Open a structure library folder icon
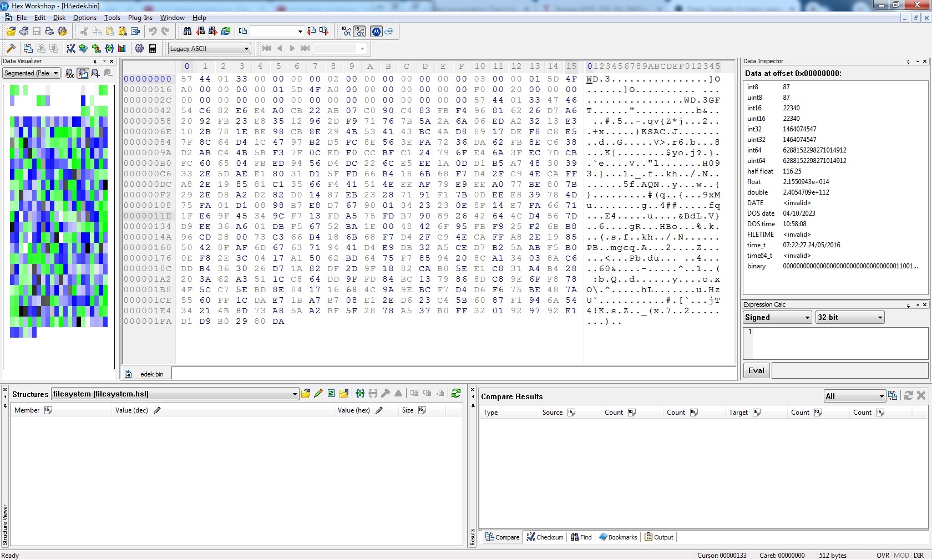The width and height of the screenshot is (932, 560). click(x=306, y=394)
